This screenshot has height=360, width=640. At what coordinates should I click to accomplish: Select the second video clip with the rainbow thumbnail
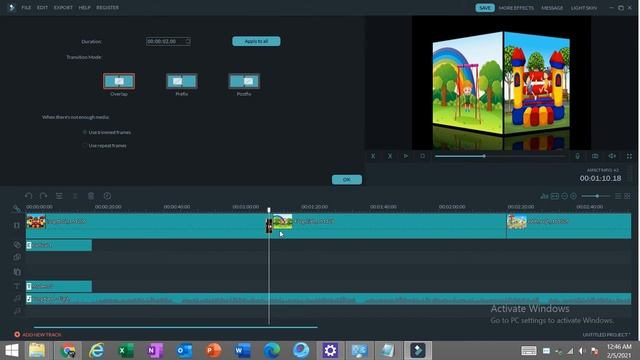coord(283,221)
